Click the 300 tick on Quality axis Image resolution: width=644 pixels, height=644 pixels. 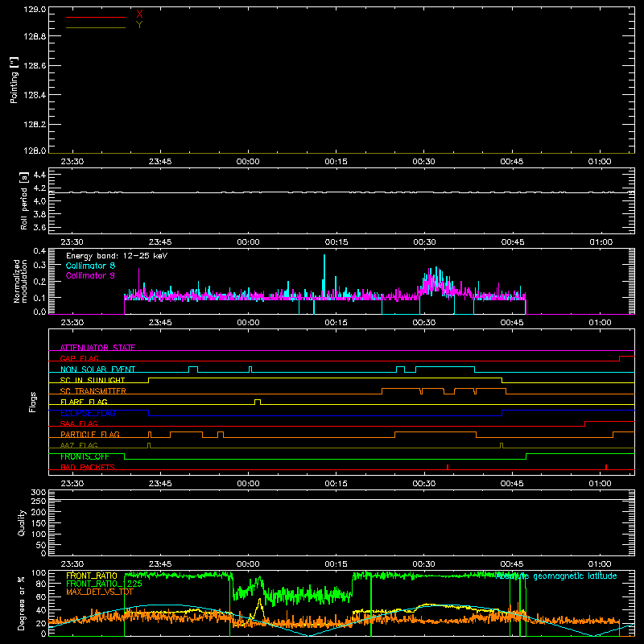pos(39,493)
